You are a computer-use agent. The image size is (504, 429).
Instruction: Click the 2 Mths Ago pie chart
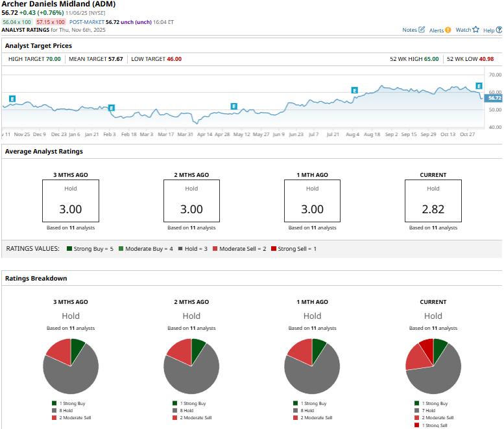(x=191, y=366)
